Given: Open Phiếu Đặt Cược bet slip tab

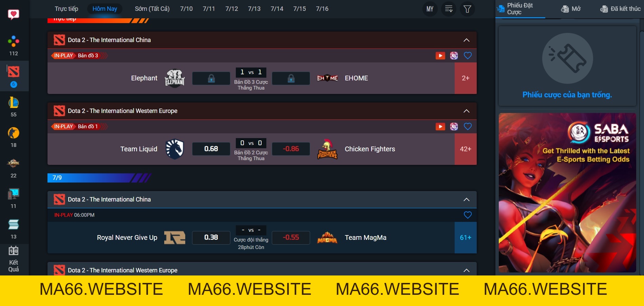Looking at the screenshot, I should click(x=520, y=9).
